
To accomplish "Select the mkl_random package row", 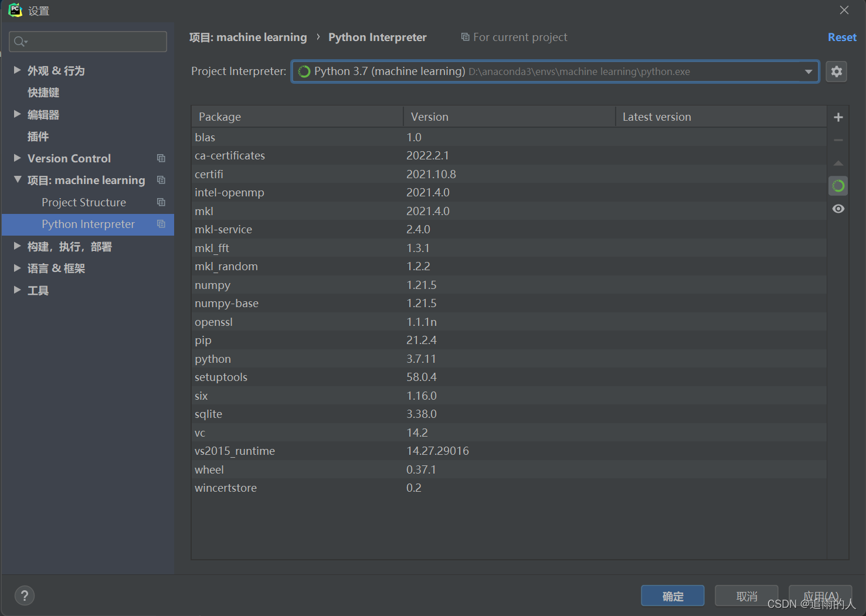I will (x=509, y=266).
